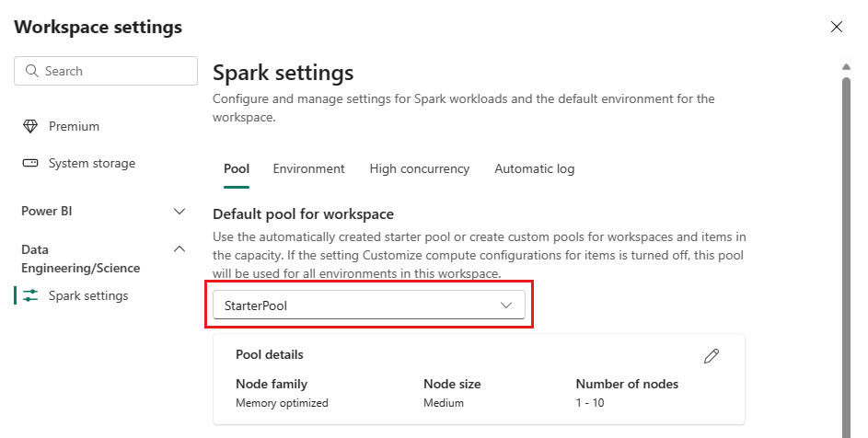Click the Premium diamond icon
This screenshot has width=868, height=438.
pos(29,126)
